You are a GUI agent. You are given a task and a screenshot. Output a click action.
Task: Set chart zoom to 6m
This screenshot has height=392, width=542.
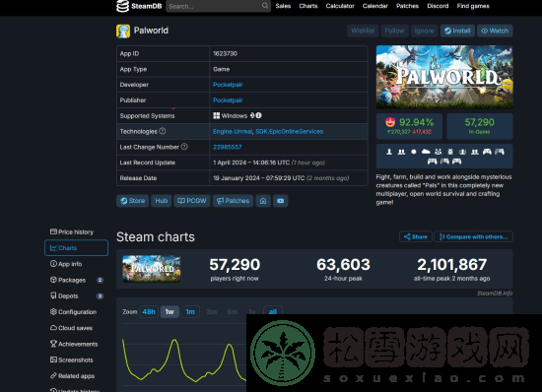[x=233, y=311]
